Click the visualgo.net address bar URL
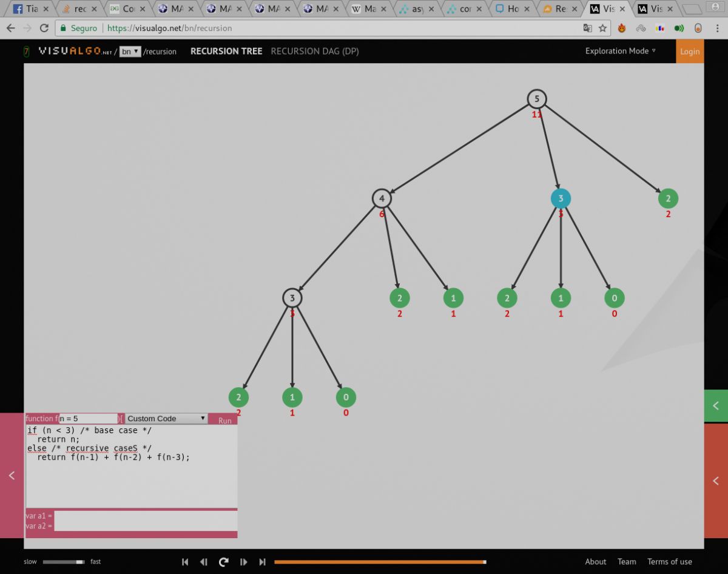The width and height of the screenshot is (728, 574). click(x=170, y=28)
